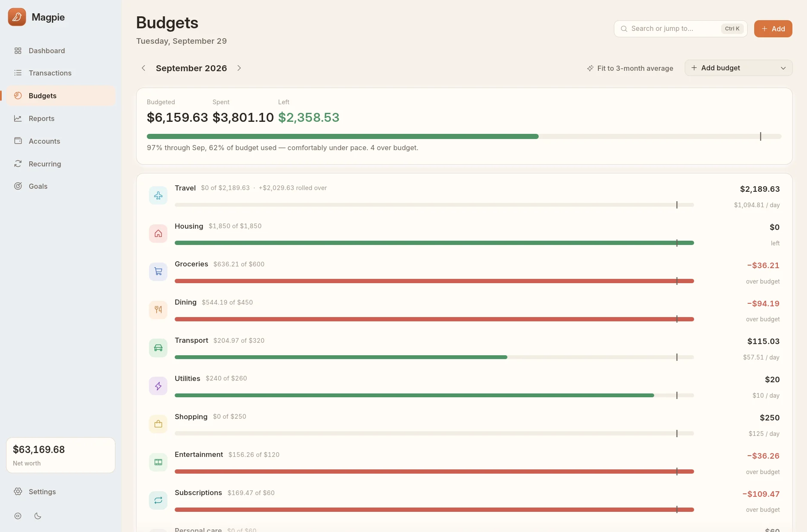Click the Housing category name
Viewport: 807px width, 532px height.
pyautogui.click(x=189, y=226)
